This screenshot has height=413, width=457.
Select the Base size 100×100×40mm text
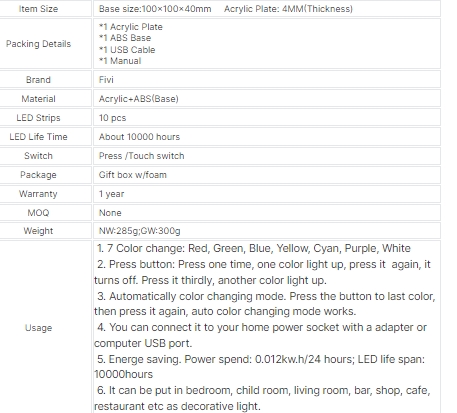click(155, 9)
